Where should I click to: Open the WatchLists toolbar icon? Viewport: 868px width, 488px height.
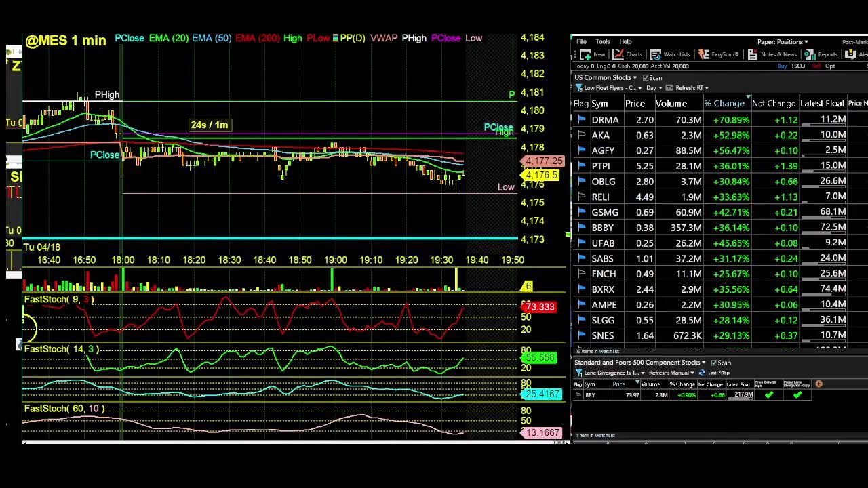[655, 54]
